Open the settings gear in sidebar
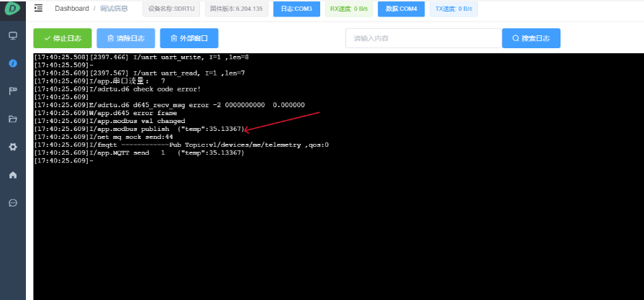The image size is (644, 300). pos(12,147)
